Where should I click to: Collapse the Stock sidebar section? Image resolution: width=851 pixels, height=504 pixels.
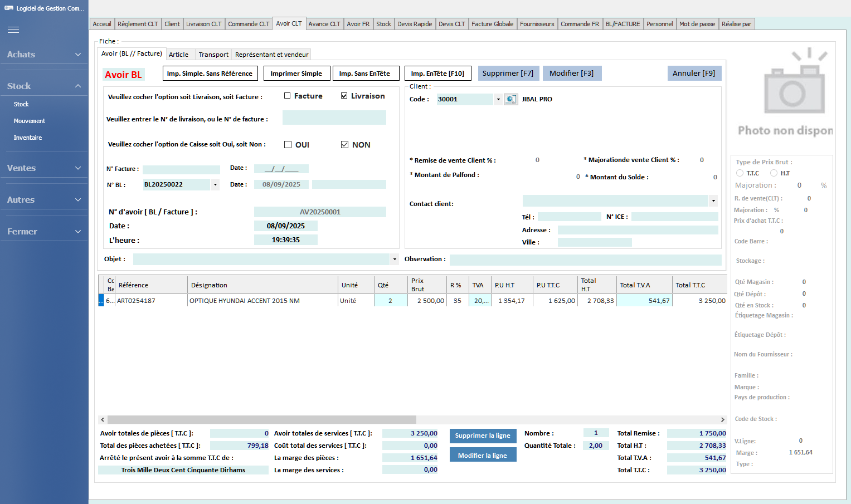[44, 86]
